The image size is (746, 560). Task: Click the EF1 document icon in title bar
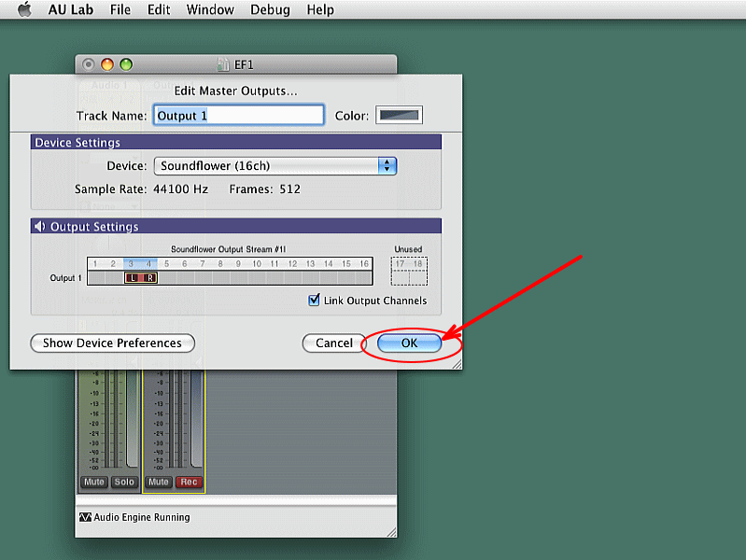[x=222, y=64]
